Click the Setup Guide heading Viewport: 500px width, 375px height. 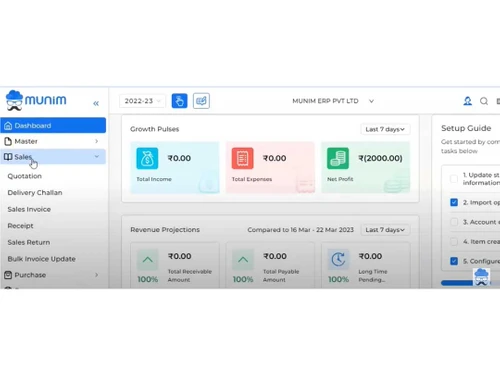(x=466, y=128)
